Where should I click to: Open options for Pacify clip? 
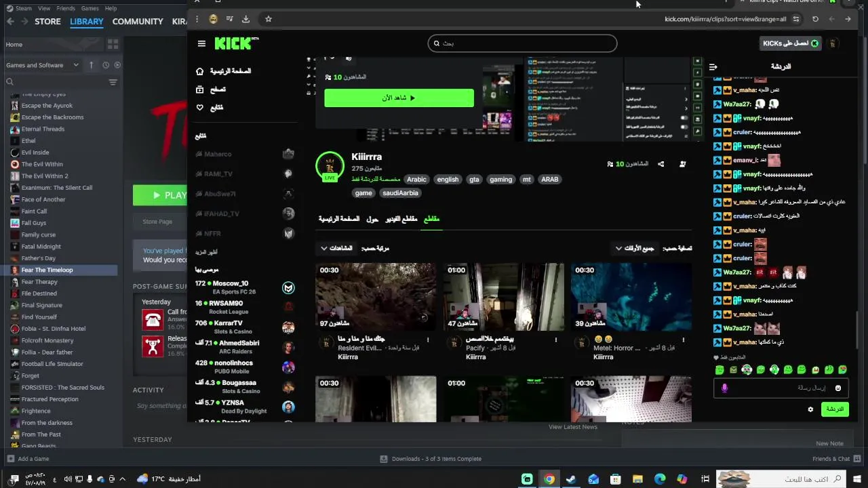point(556,340)
